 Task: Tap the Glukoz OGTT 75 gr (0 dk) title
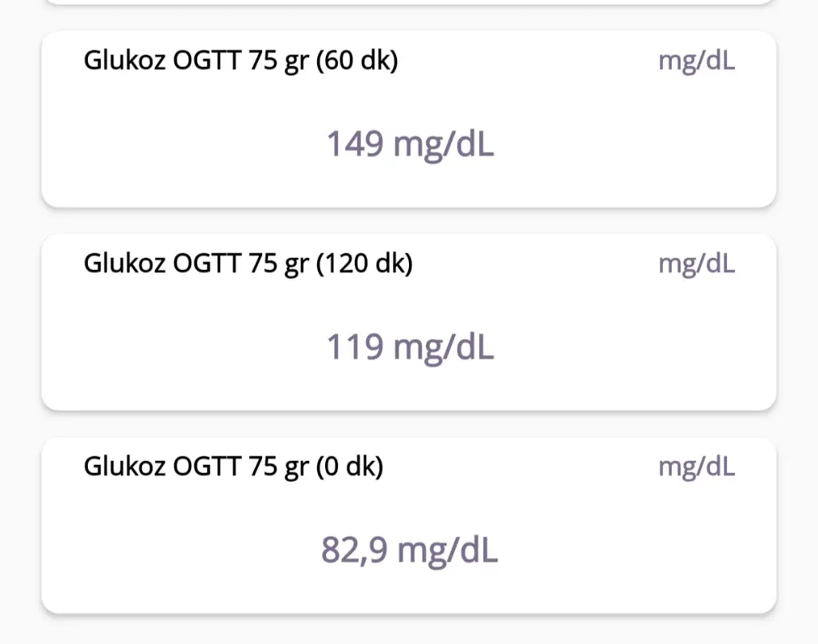pyautogui.click(x=234, y=467)
